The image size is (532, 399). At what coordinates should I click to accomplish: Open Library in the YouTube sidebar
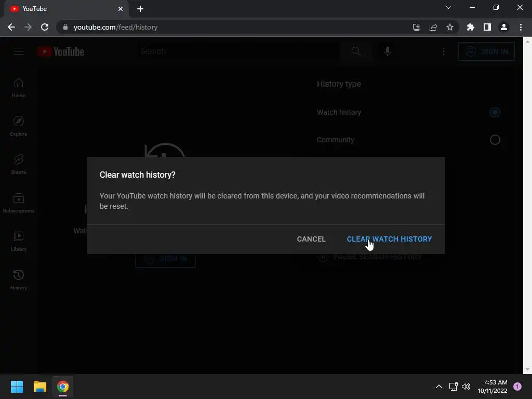point(19,241)
